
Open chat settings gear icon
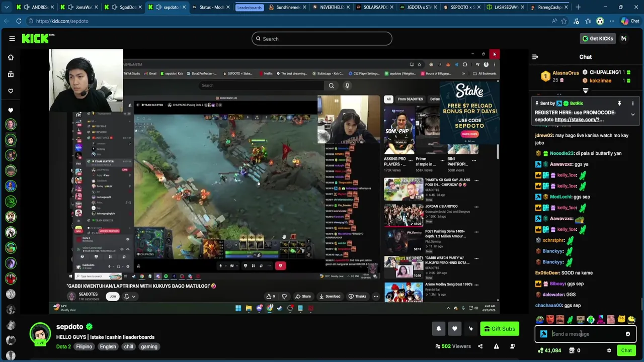tap(609, 350)
